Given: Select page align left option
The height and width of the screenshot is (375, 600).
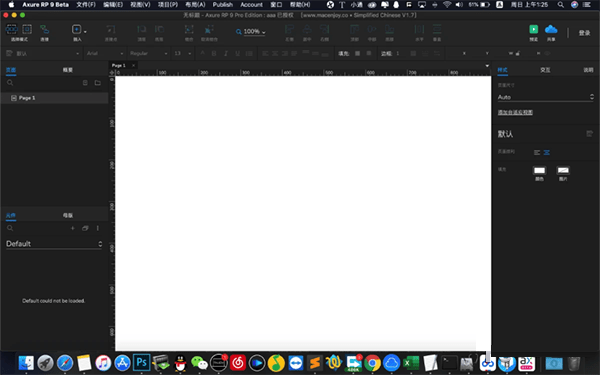Looking at the screenshot, I should [537, 152].
